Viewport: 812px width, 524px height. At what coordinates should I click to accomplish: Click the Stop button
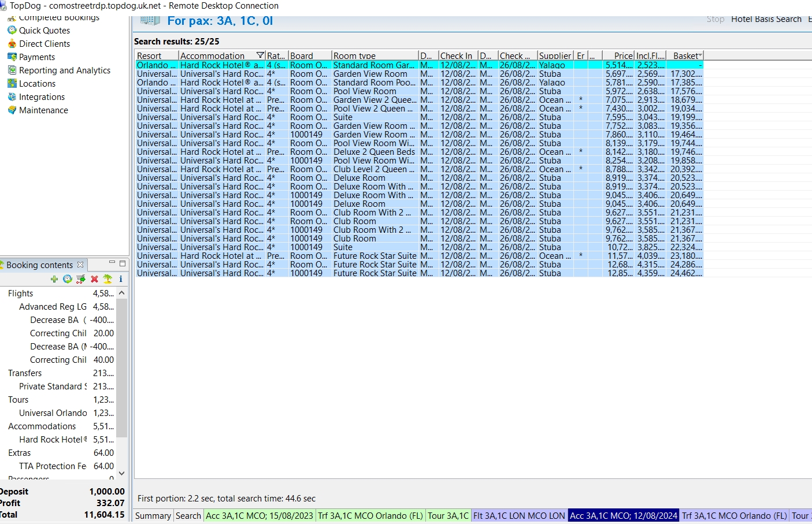(715, 19)
